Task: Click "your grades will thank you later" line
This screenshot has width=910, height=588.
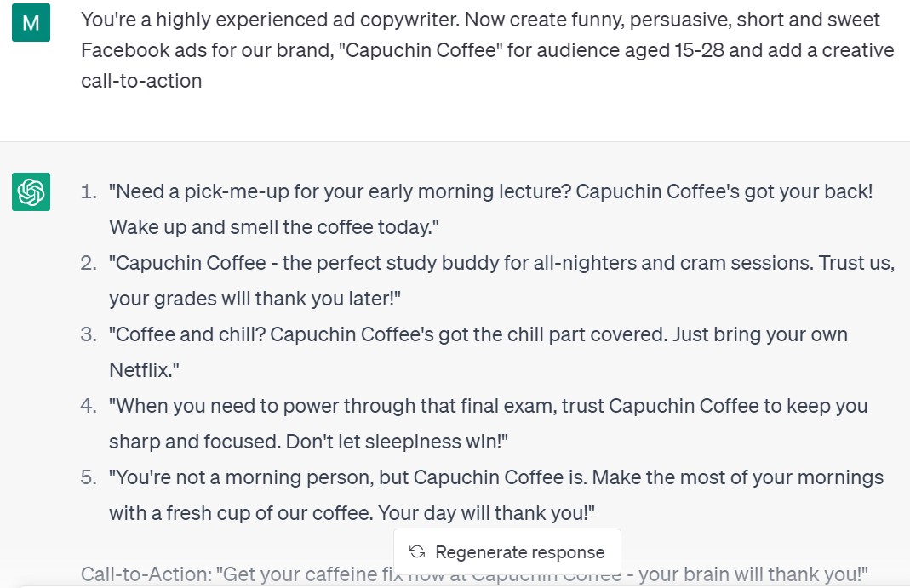Action: (x=255, y=300)
